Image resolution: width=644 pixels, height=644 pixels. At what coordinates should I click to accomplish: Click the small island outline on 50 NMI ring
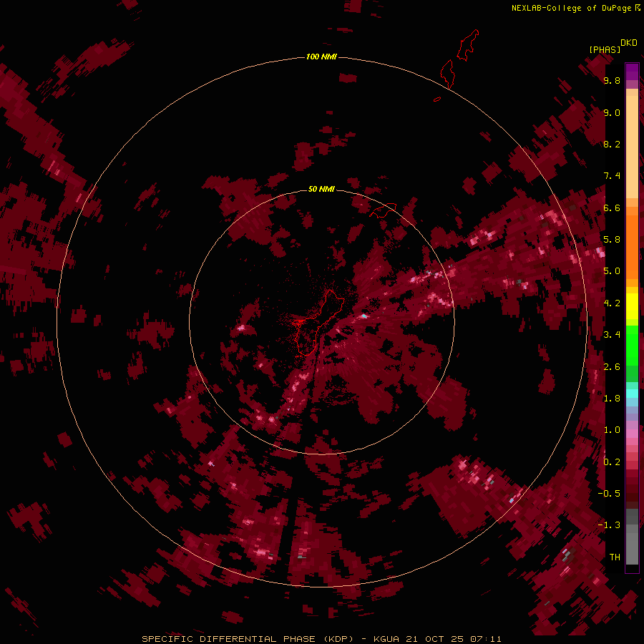(x=384, y=210)
